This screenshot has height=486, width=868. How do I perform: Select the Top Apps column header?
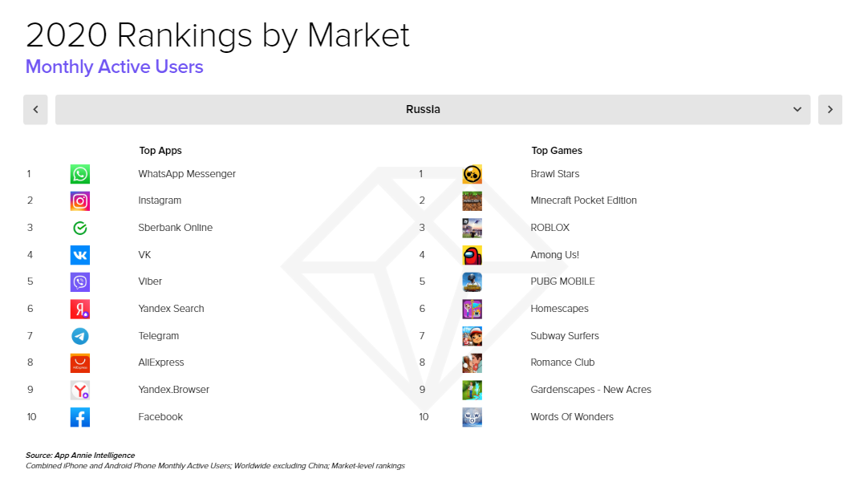(160, 150)
